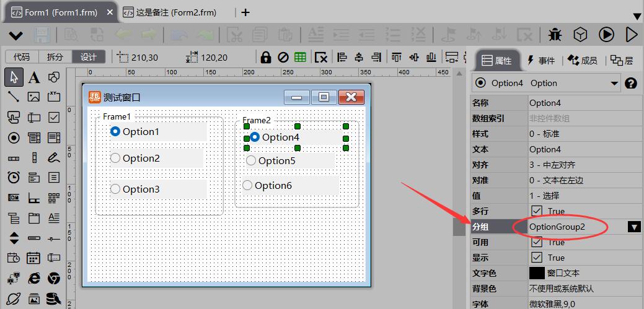Click the 3D cube package icon
Screen dimensions: 644x309
tap(580, 35)
